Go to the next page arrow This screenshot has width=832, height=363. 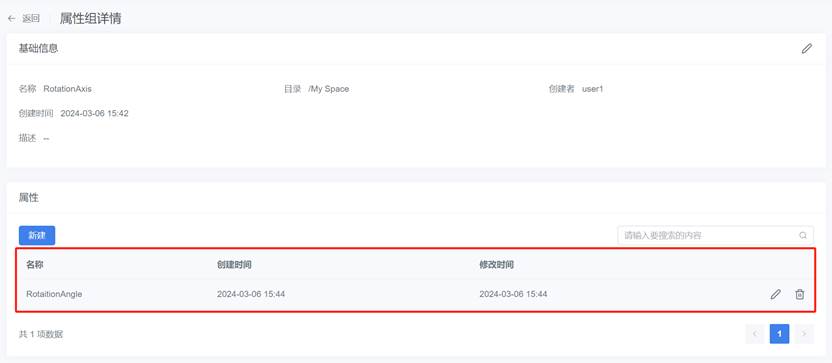coord(804,334)
